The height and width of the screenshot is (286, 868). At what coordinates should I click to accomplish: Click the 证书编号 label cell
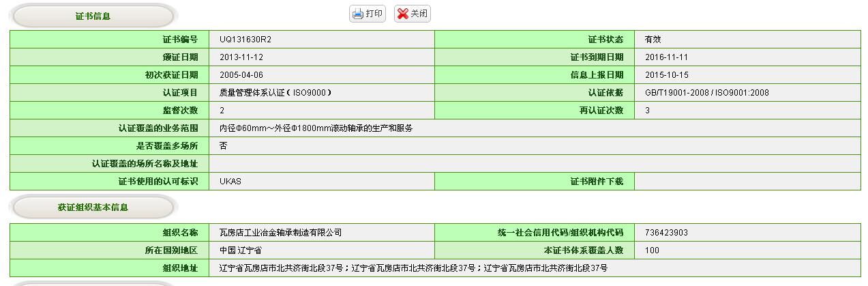pyautogui.click(x=179, y=40)
